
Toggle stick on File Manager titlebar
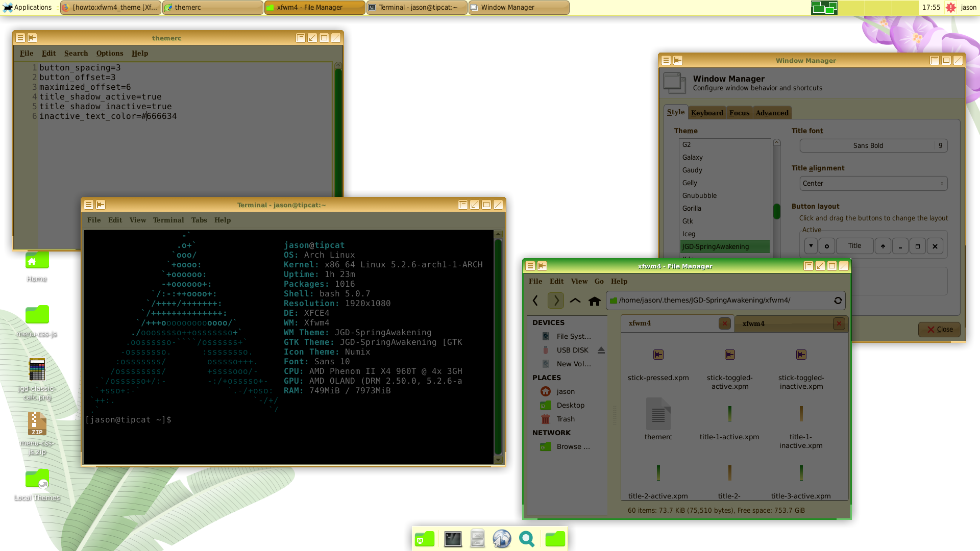pyautogui.click(x=542, y=266)
